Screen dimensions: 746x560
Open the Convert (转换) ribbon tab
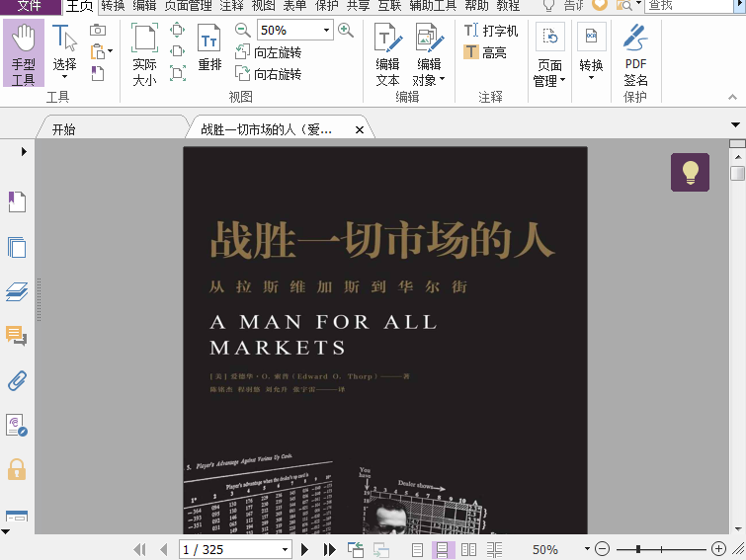[114, 6]
